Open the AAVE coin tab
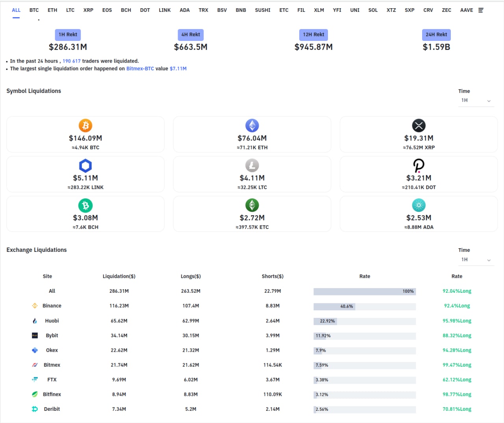504x423 pixels. coord(467,10)
